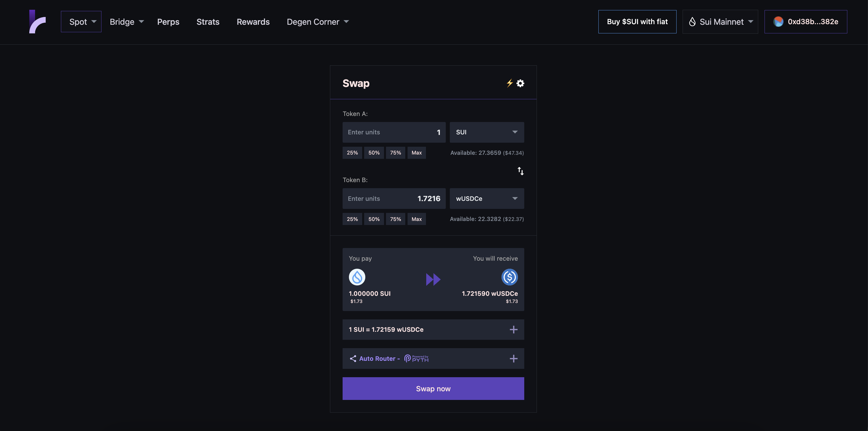This screenshot has height=431, width=868.
Task: Open swap settings gear icon
Action: (520, 83)
